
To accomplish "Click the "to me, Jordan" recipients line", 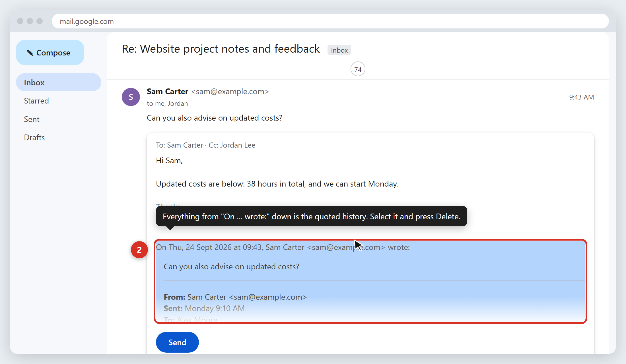I will [x=167, y=104].
